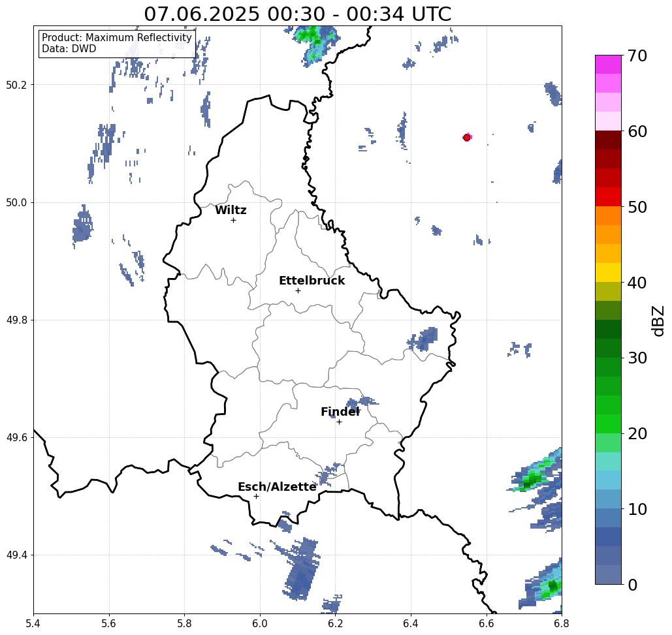Click the dBZ colorbar axis label
The width and height of the screenshot is (672, 635).
point(658,320)
